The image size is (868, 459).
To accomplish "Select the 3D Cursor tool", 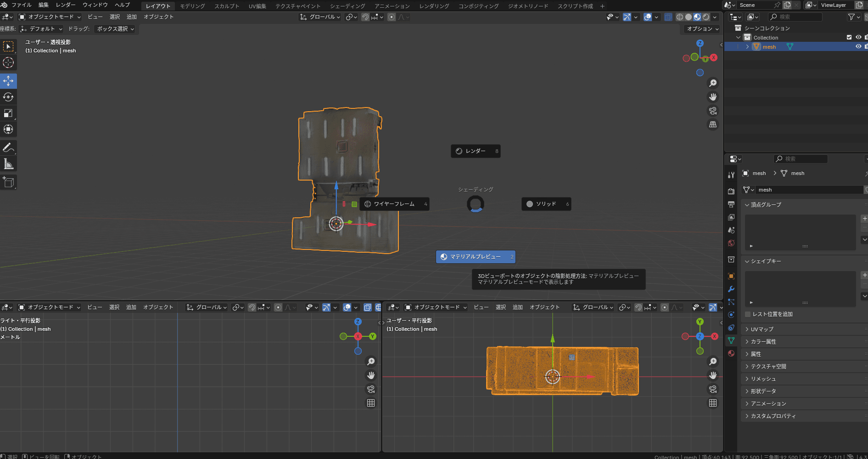I will point(8,62).
